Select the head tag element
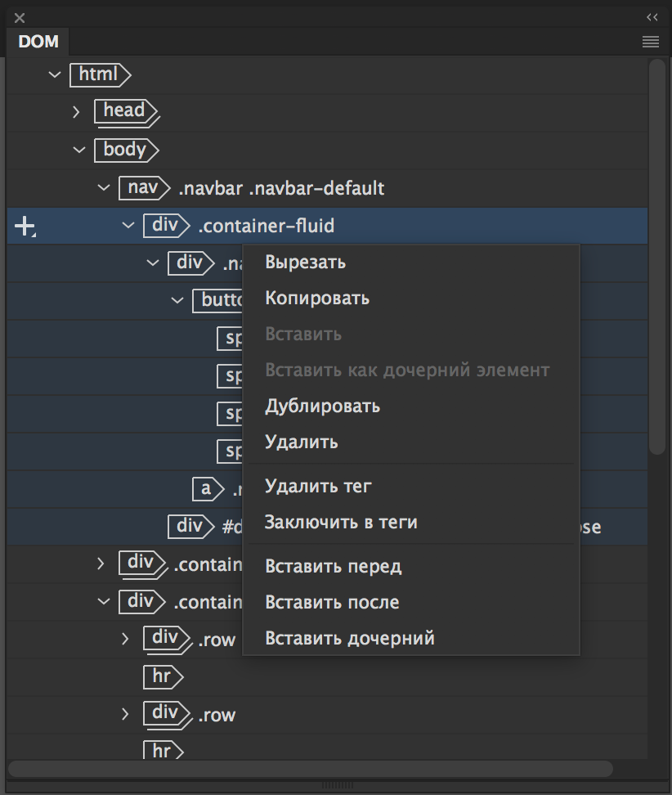 pyautogui.click(x=125, y=111)
